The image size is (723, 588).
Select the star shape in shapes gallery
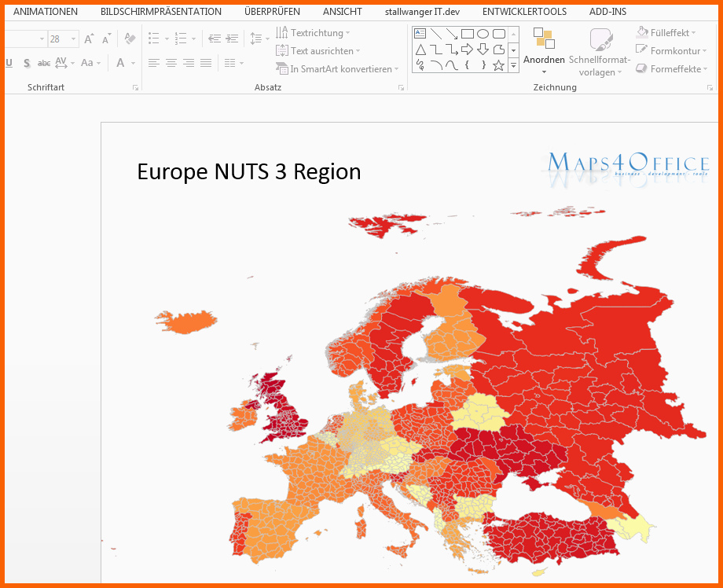(x=498, y=65)
